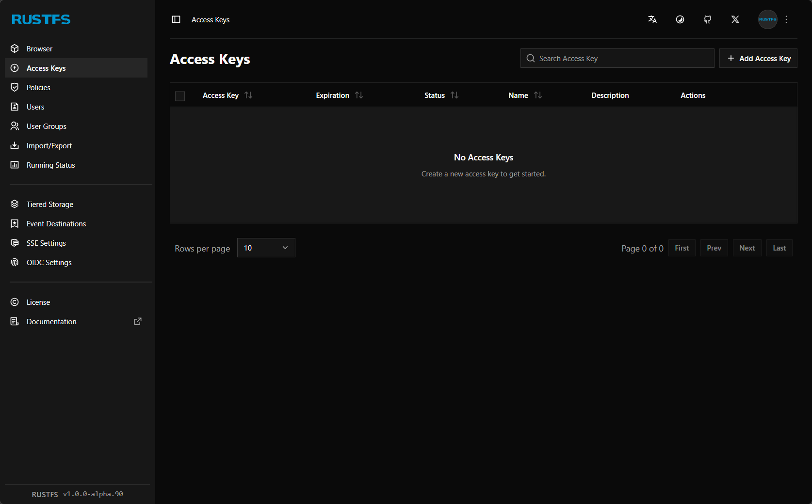Click the Access Keys sidebar icon

(x=15, y=68)
